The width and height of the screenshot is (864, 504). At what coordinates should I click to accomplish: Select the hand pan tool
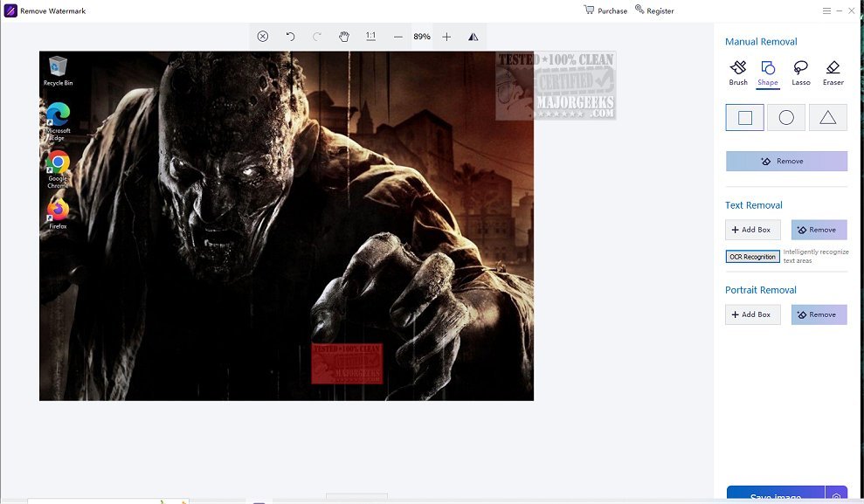[344, 37]
